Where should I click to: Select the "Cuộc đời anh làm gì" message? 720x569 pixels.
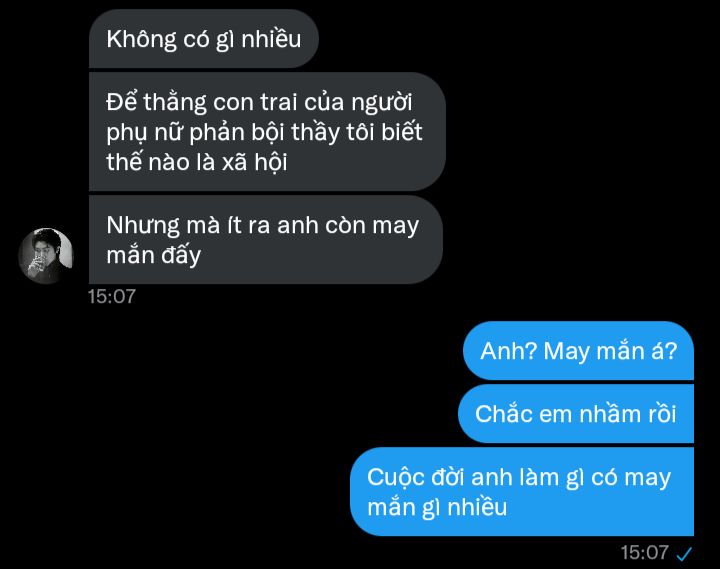(522, 492)
